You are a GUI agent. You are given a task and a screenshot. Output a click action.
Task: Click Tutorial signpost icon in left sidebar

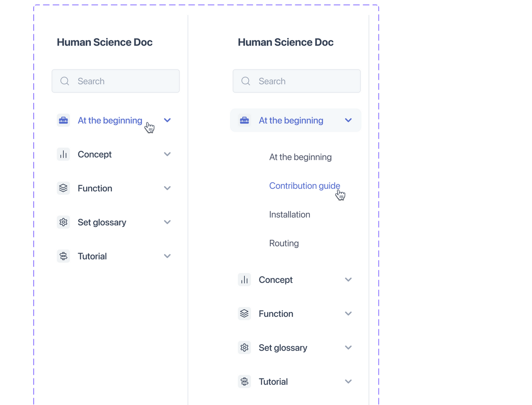63,256
